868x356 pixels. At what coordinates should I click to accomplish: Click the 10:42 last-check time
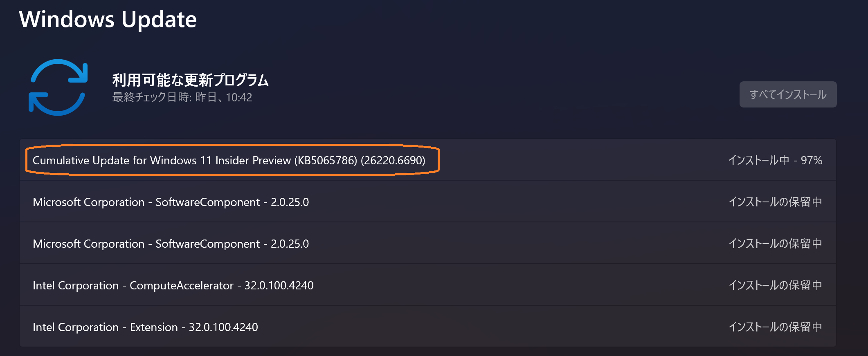[x=239, y=98]
